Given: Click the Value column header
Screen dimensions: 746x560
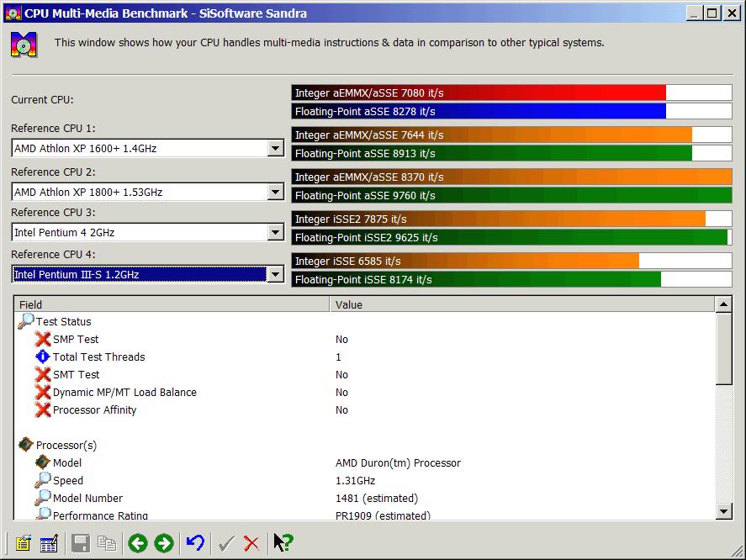Looking at the screenshot, I should [x=522, y=304].
